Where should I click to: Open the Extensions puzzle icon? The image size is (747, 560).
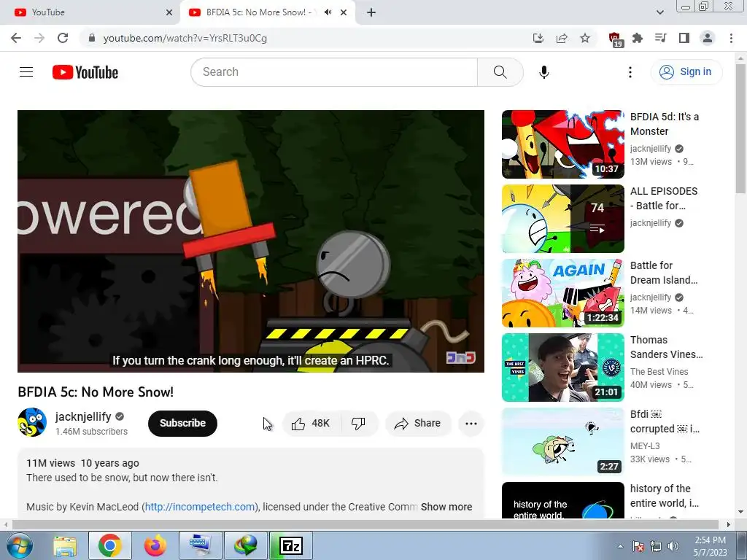[638, 38]
